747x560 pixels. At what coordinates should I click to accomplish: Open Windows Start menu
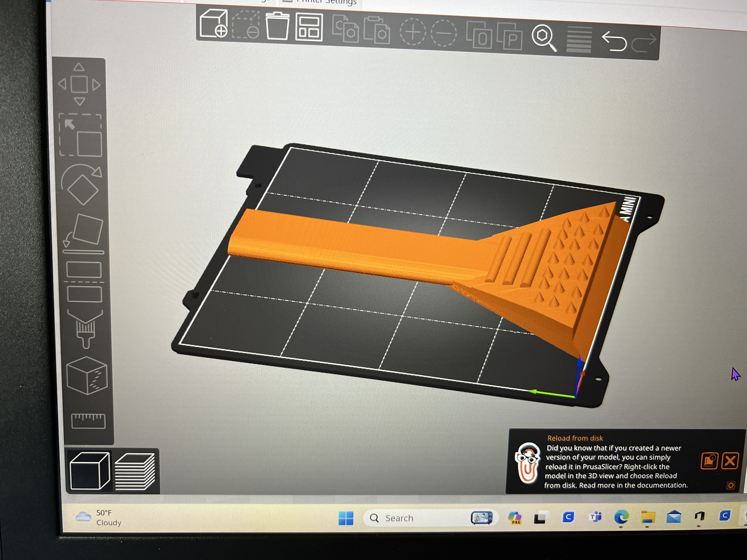[x=346, y=518]
